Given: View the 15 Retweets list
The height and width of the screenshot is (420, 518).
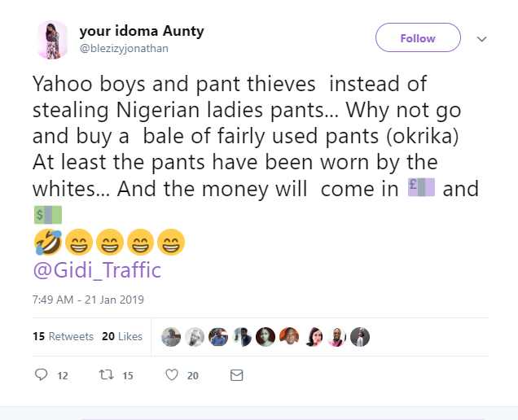Looking at the screenshot, I should 52,336.
